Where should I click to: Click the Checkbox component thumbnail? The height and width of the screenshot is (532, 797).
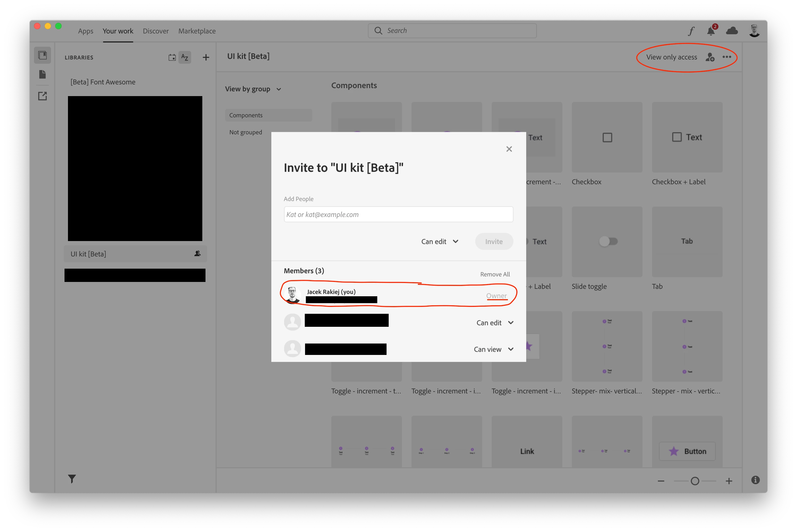[x=607, y=138]
